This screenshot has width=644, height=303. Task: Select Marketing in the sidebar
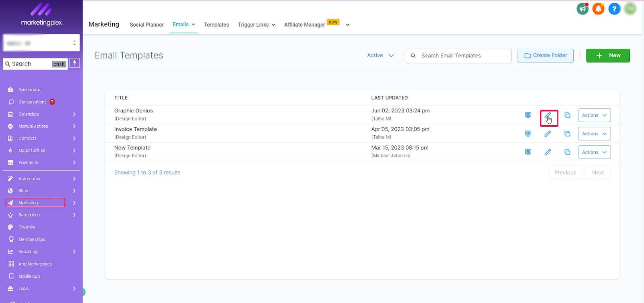(x=35, y=203)
